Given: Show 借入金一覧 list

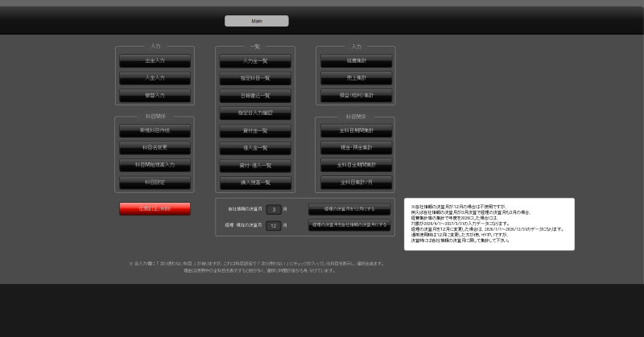Looking at the screenshot, I should pyautogui.click(x=255, y=148).
